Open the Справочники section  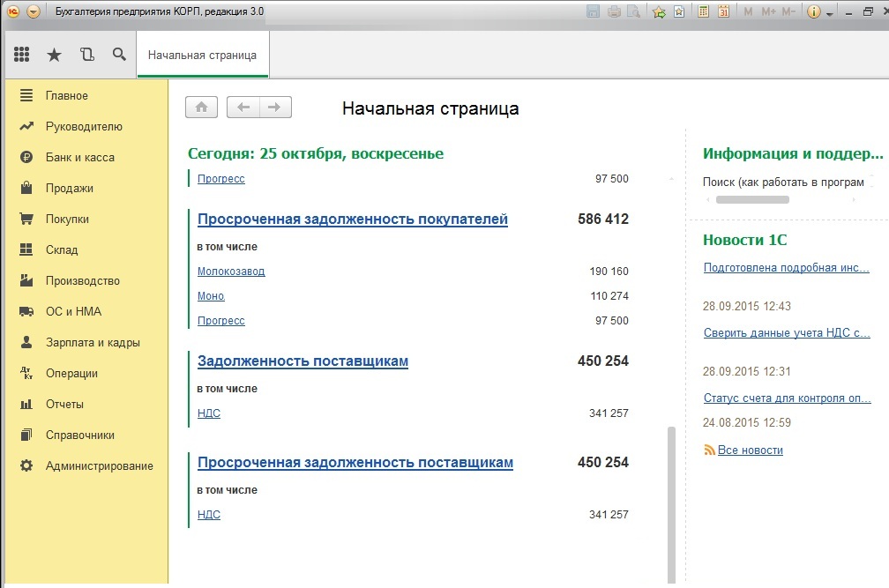80,435
